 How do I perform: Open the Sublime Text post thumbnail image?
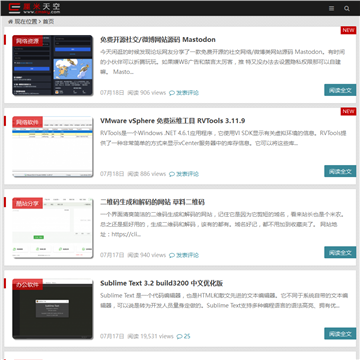(x=52, y=309)
